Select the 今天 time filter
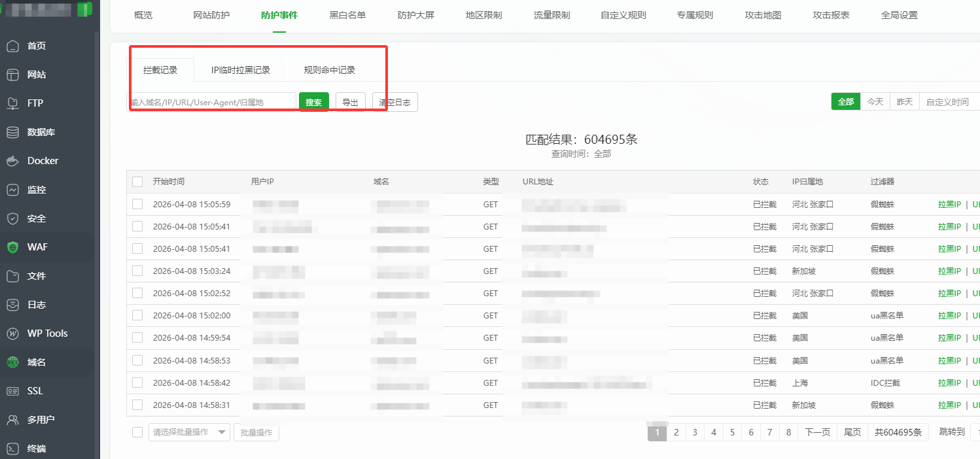 [875, 101]
